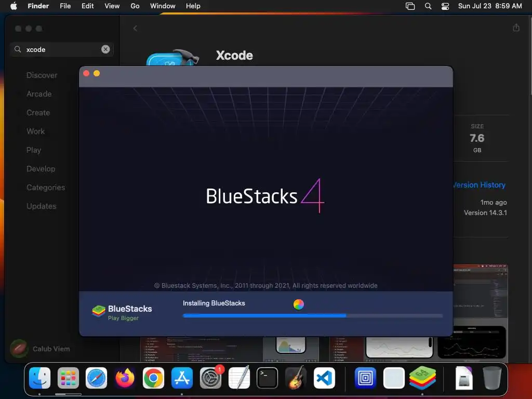Select Updates in App Store sidebar
This screenshot has height=399, width=532.
coord(42,206)
